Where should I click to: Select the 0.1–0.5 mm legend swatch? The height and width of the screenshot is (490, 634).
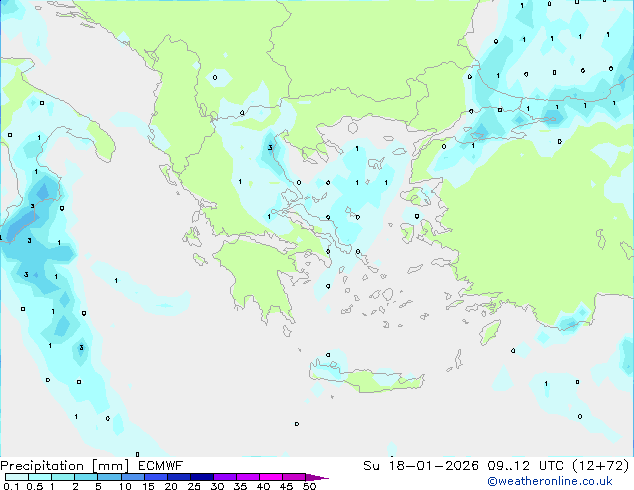[17, 477]
